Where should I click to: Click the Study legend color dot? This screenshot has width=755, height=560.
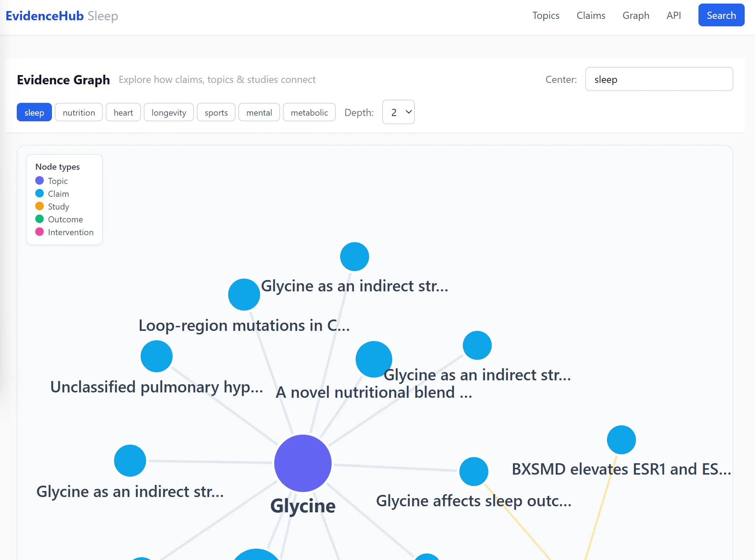pos(39,206)
